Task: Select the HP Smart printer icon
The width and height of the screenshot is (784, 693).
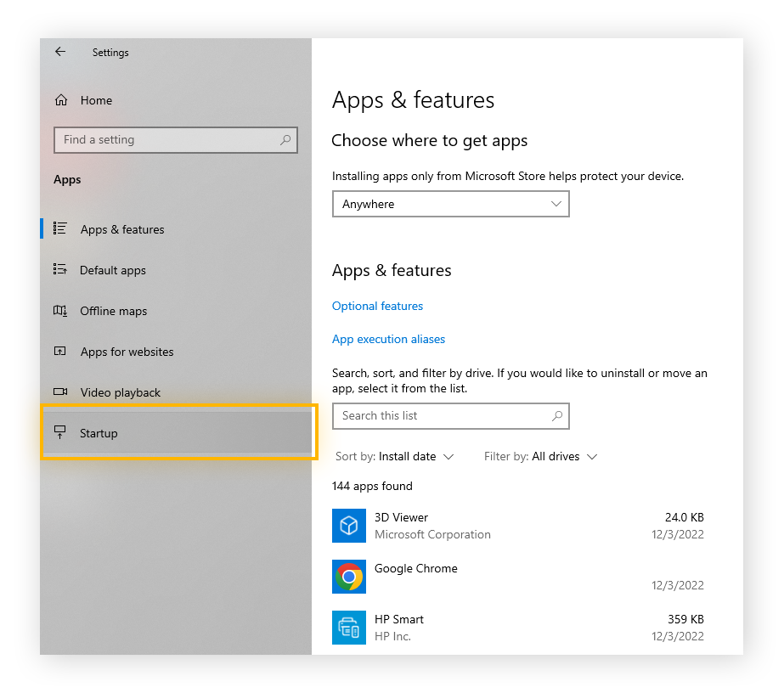Action: pyautogui.click(x=349, y=628)
